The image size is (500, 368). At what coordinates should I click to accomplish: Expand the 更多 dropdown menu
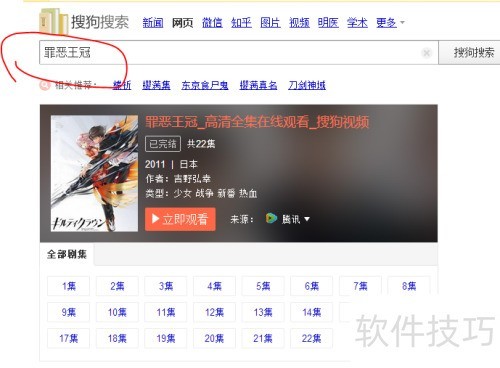click(390, 23)
